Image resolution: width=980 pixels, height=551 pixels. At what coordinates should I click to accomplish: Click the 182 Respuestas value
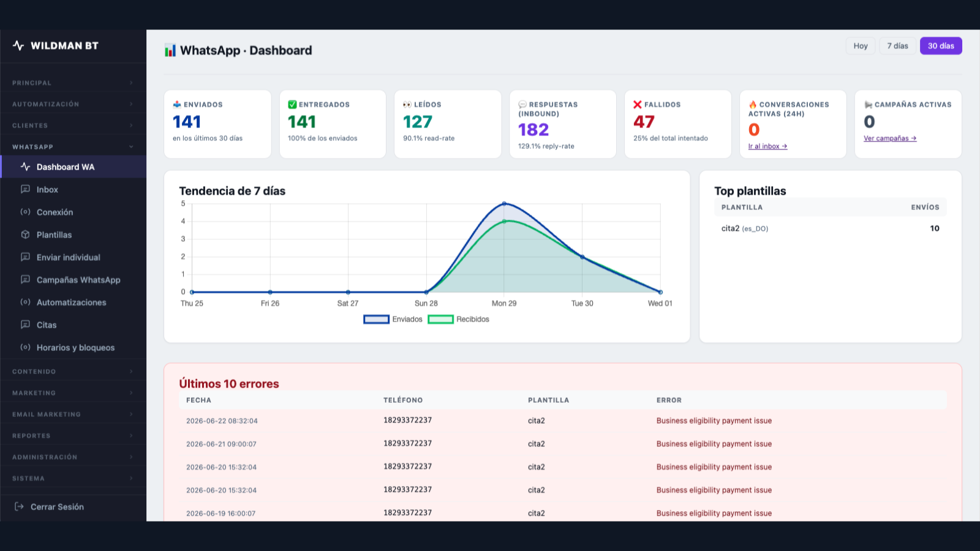[533, 130]
